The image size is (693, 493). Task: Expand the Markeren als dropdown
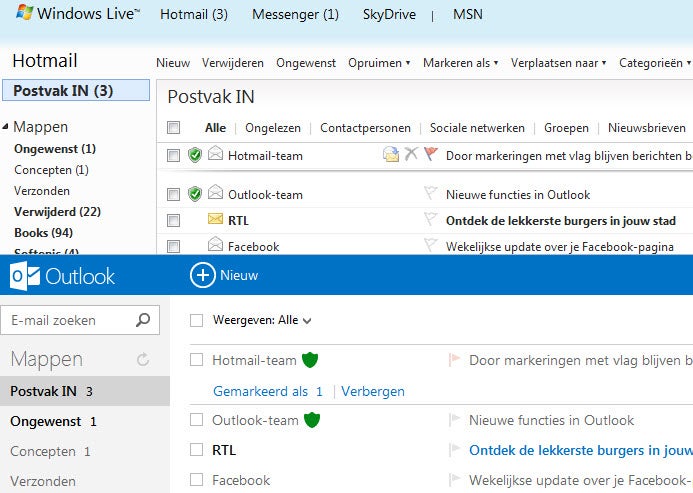click(x=460, y=63)
